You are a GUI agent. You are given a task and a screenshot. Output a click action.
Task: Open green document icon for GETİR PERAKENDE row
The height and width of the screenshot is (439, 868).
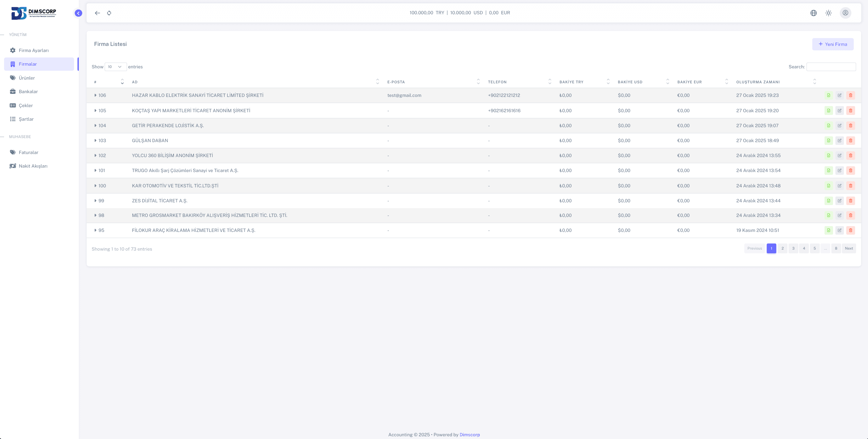pos(829,125)
